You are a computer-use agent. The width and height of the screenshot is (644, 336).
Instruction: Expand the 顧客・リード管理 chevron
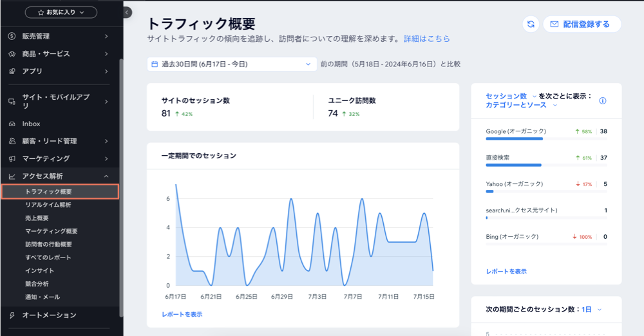tap(106, 141)
